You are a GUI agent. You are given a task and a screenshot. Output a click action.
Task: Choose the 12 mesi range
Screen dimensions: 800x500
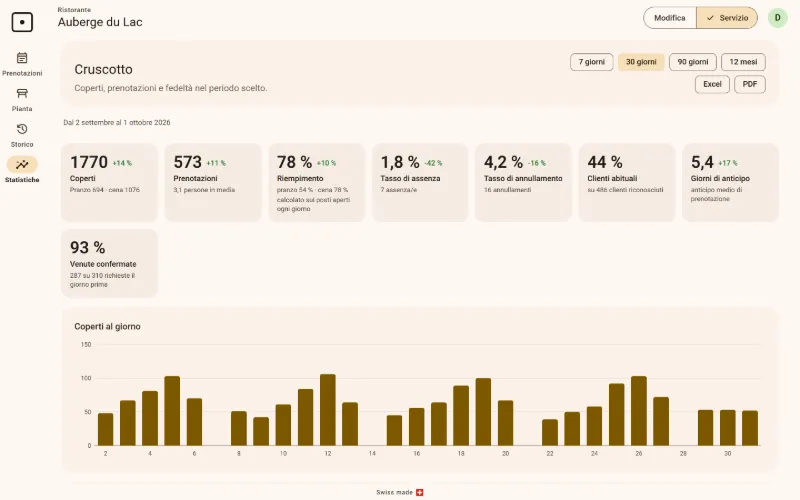[x=743, y=62]
